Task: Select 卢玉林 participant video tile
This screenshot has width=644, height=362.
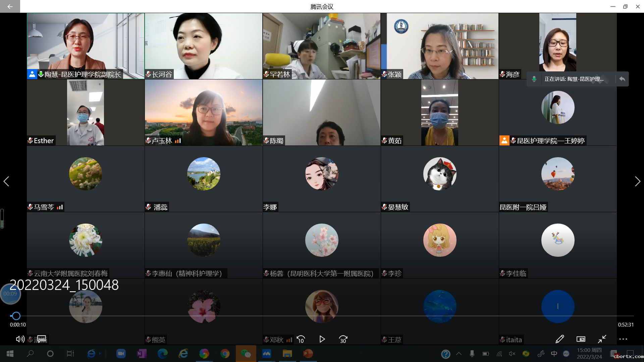Action: [x=204, y=112]
